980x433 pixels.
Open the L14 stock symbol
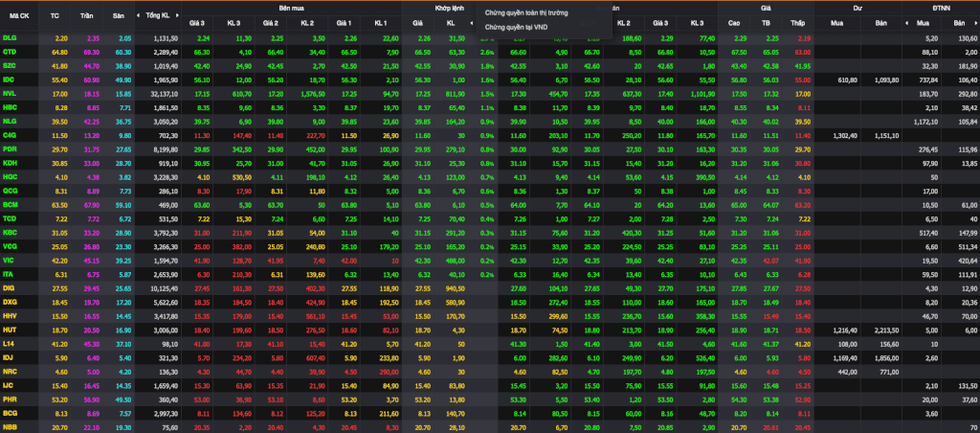[8, 343]
